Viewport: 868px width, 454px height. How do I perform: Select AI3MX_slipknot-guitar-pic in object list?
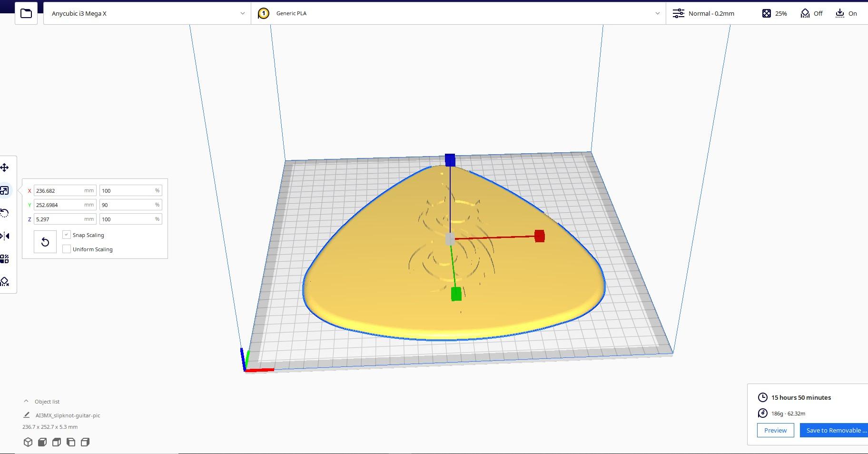point(68,415)
